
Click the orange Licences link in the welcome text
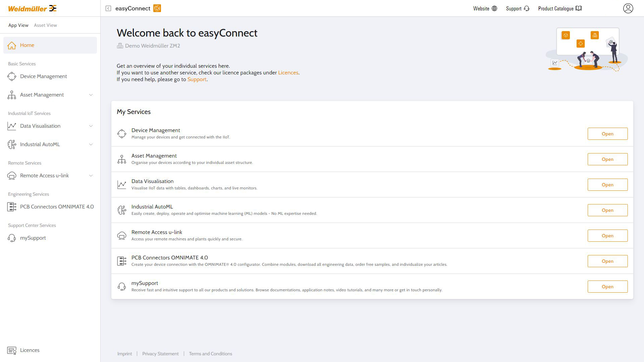(x=288, y=73)
